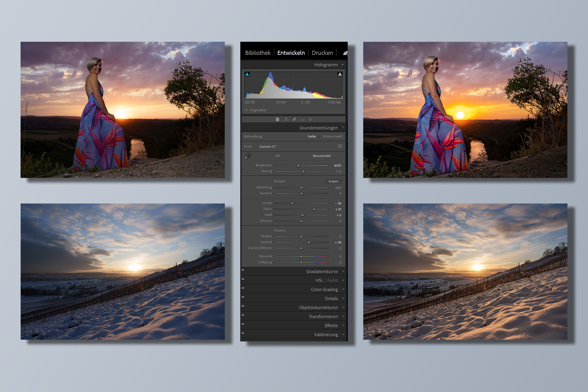Toggle the Objektivkorrekturen panel switch

pyautogui.click(x=243, y=307)
